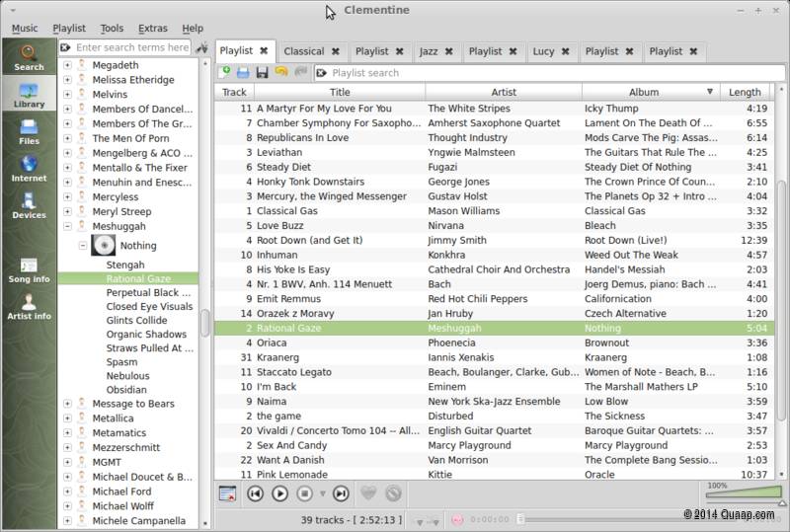
Task: Sort by the Length column header
Action: (745, 92)
